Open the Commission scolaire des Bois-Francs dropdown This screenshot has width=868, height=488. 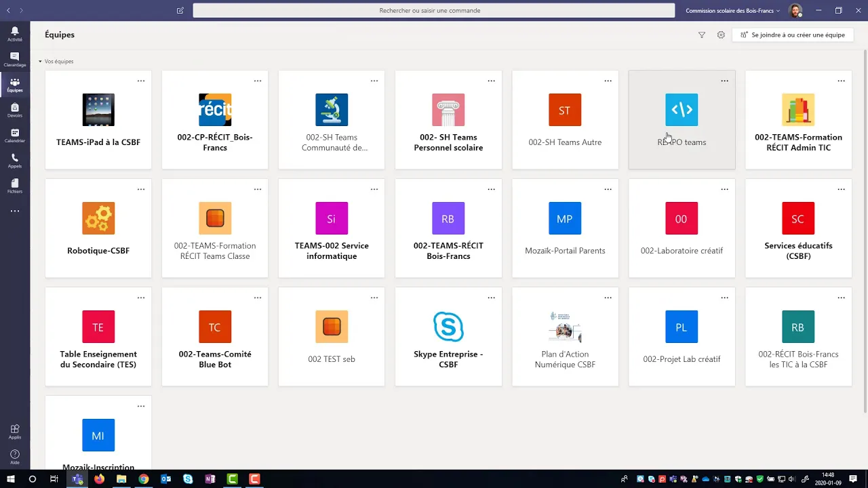[732, 10]
